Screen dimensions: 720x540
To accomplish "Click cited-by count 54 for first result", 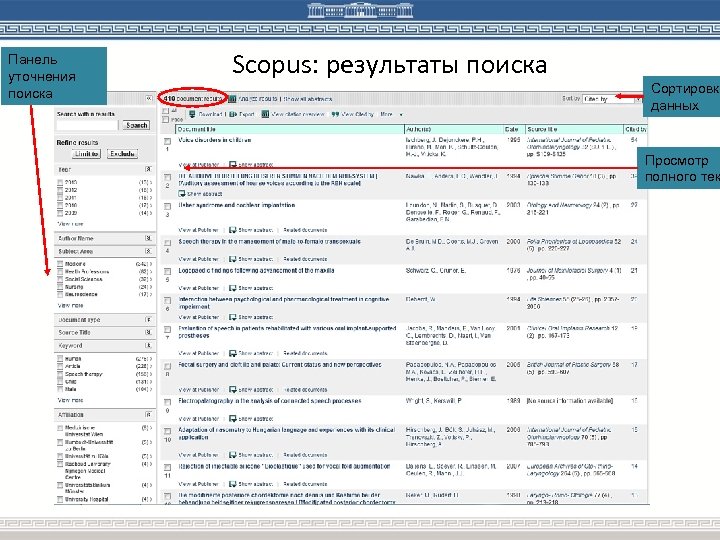I will tap(634, 140).
